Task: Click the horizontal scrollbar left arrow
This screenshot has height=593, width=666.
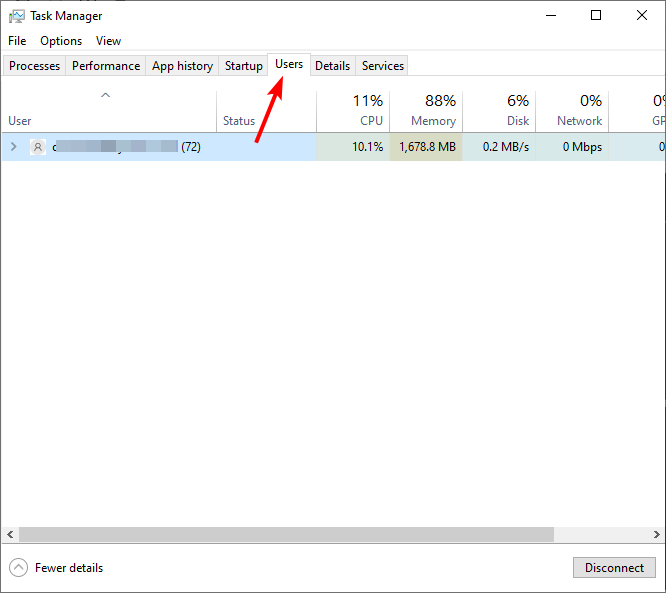Action: pyautogui.click(x=10, y=534)
